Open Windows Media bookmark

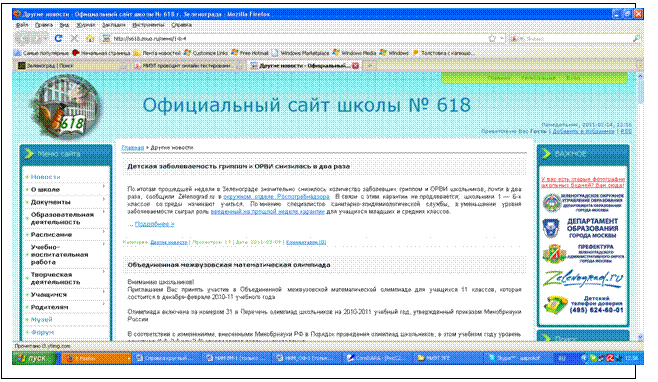[355, 53]
